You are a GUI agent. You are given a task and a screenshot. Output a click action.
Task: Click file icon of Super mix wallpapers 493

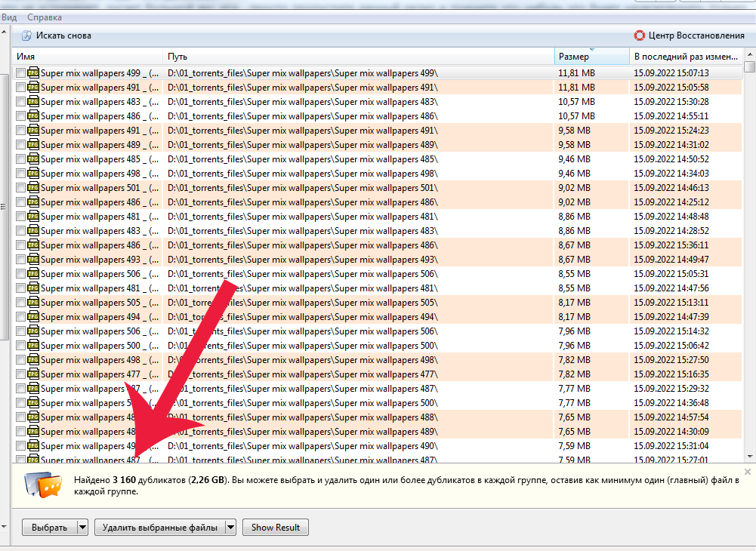(33, 260)
